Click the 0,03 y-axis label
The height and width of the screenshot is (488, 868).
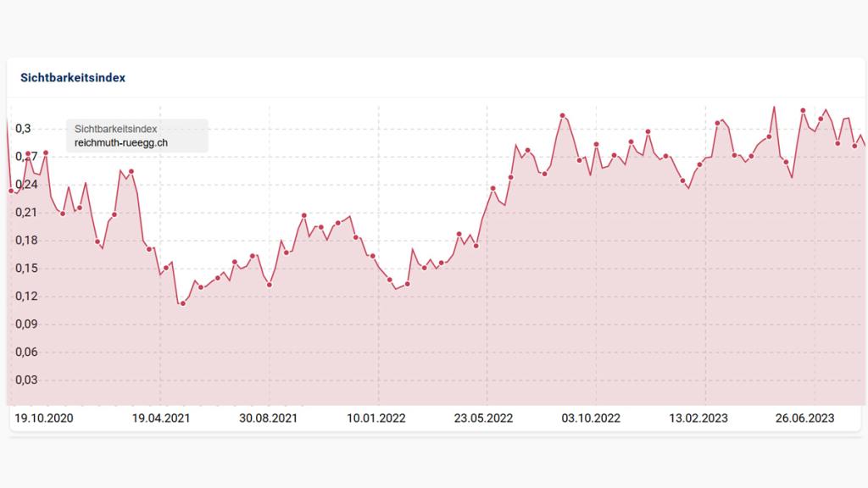[x=25, y=380]
